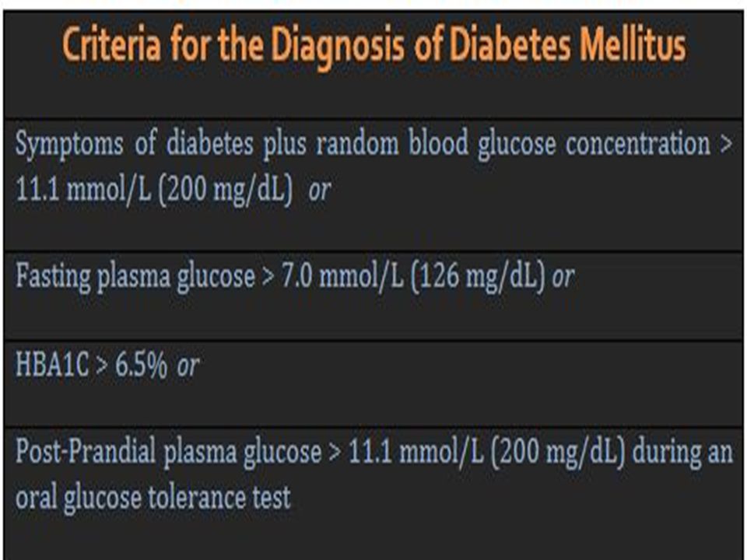The width and height of the screenshot is (747, 560).
Task: Click 'Diabetes Mellitus' in the orange heading
Action: (567, 44)
